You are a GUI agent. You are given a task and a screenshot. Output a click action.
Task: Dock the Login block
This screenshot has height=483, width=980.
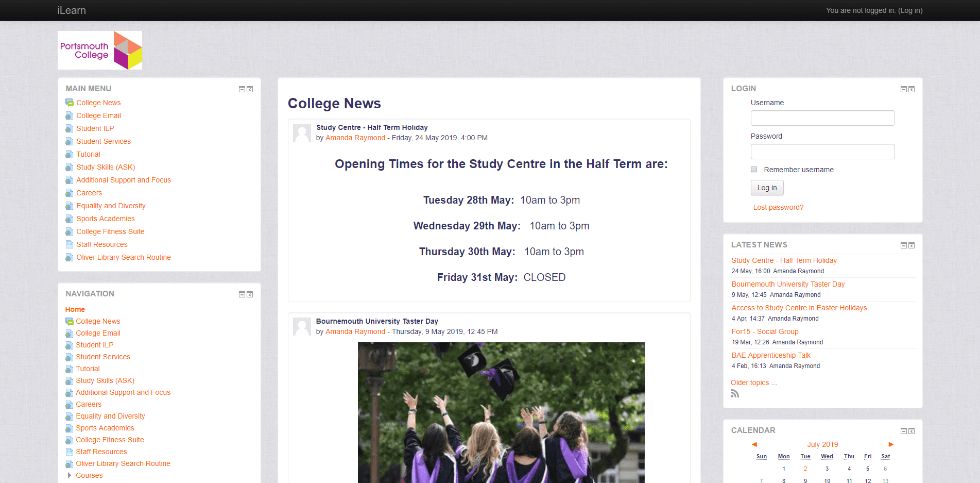click(x=912, y=89)
